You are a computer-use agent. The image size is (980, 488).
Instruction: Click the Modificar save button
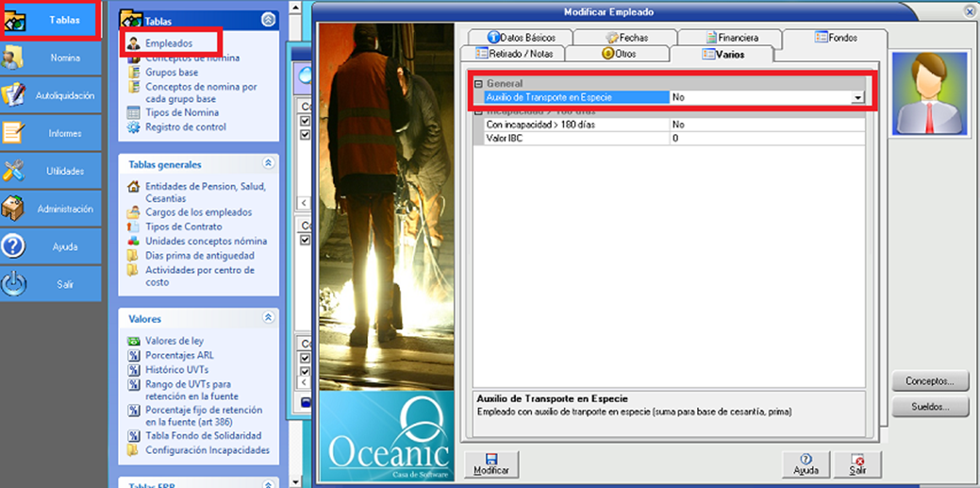[x=491, y=463]
